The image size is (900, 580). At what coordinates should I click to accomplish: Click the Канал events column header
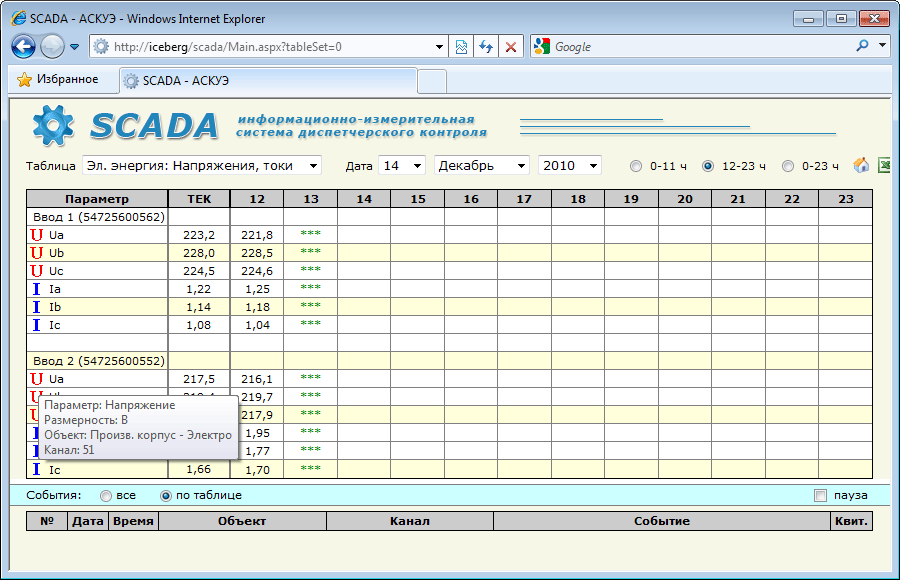(x=410, y=521)
